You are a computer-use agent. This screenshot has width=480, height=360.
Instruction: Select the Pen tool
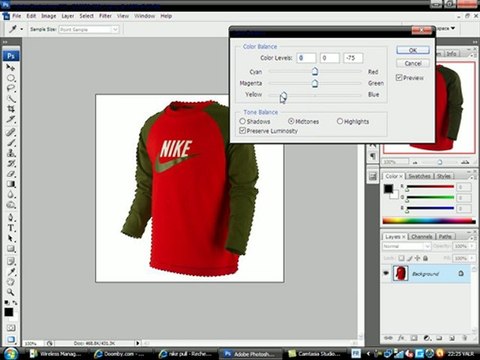click(10, 218)
